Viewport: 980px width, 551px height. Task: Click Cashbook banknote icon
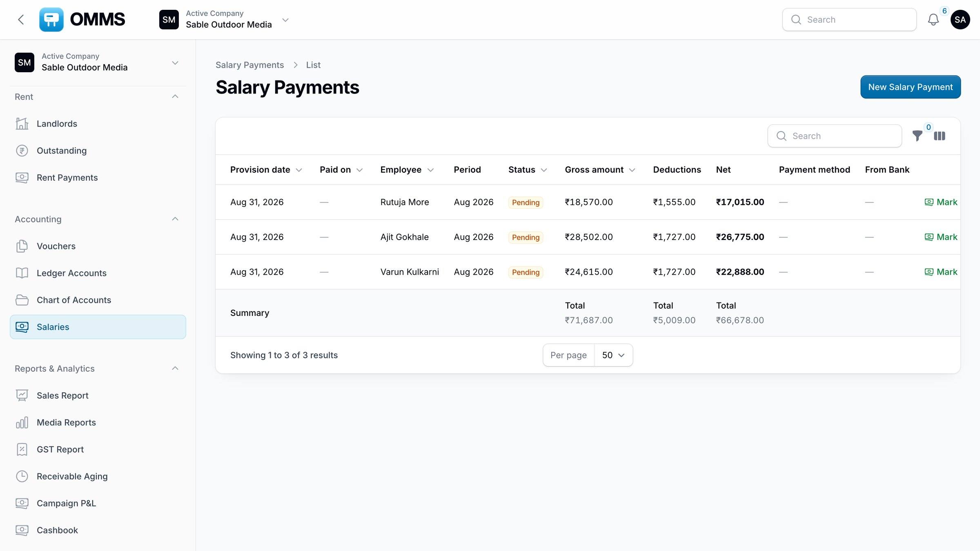pyautogui.click(x=22, y=530)
